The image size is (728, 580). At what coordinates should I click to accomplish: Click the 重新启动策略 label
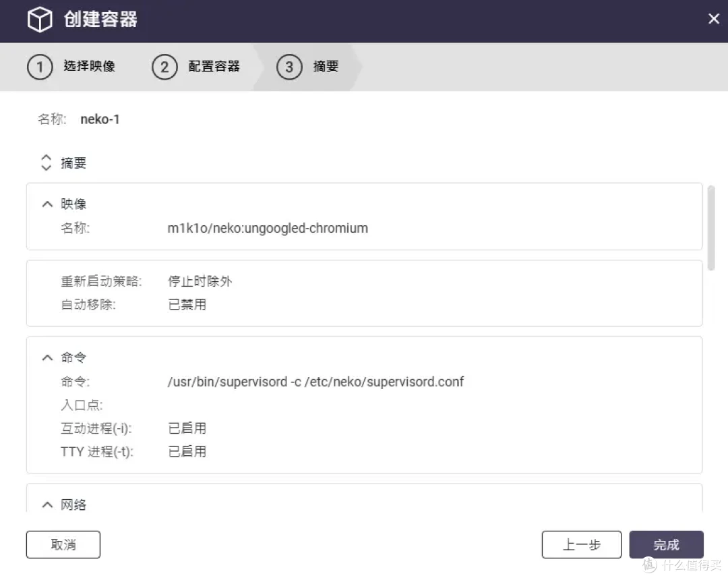coord(101,281)
